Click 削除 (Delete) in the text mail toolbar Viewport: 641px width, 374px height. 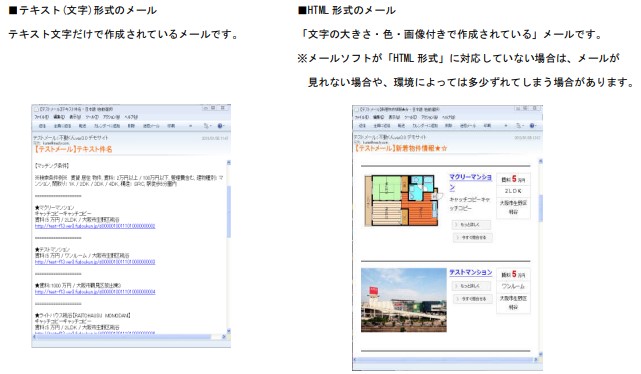tap(131, 126)
